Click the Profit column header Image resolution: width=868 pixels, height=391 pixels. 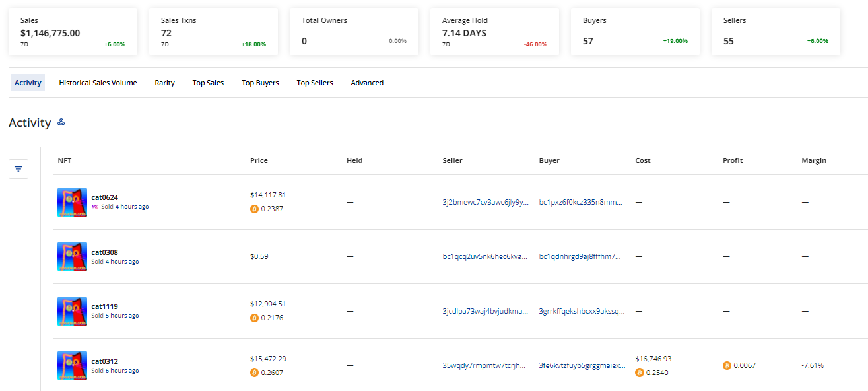[x=733, y=160]
